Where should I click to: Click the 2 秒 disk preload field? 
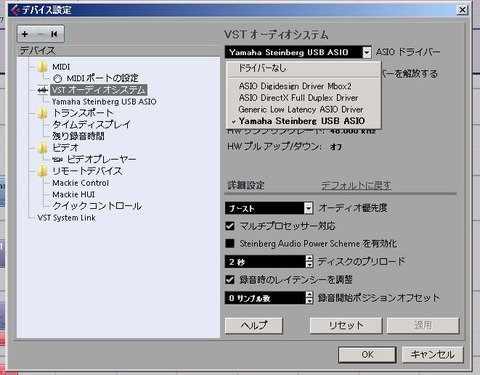click(x=265, y=262)
